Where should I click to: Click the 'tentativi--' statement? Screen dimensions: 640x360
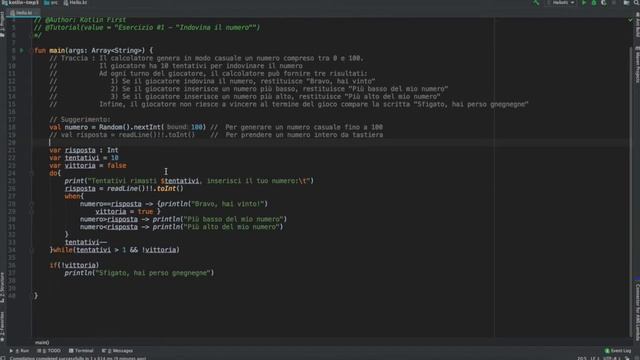coord(86,242)
